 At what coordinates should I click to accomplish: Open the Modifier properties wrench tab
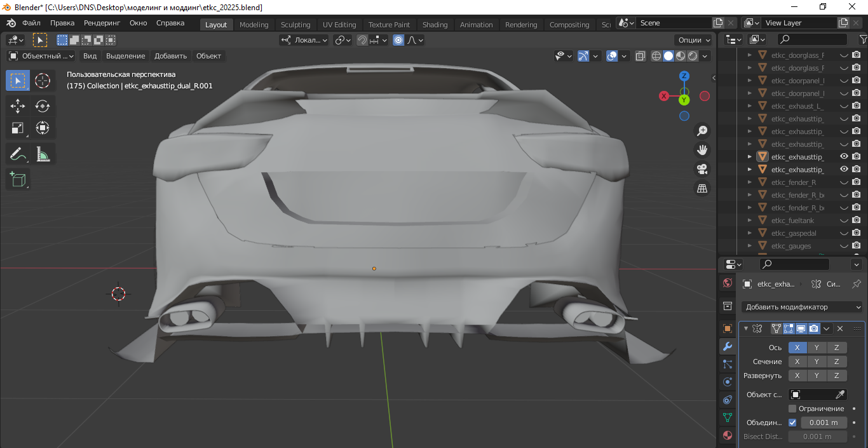click(x=728, y=346)
